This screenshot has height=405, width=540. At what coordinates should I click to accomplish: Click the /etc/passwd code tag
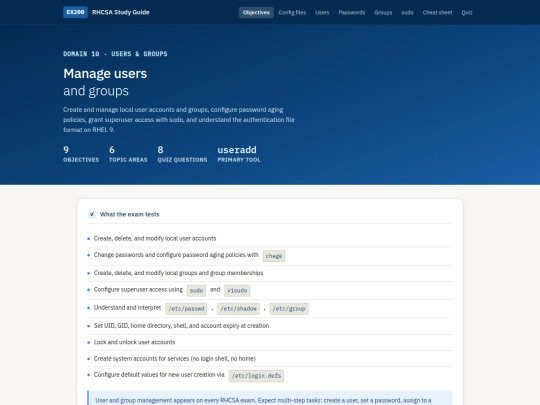186,309
